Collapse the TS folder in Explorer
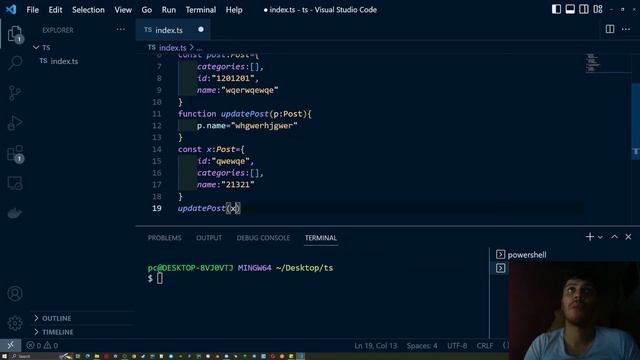Screen dimensions: 640x360 41,47
